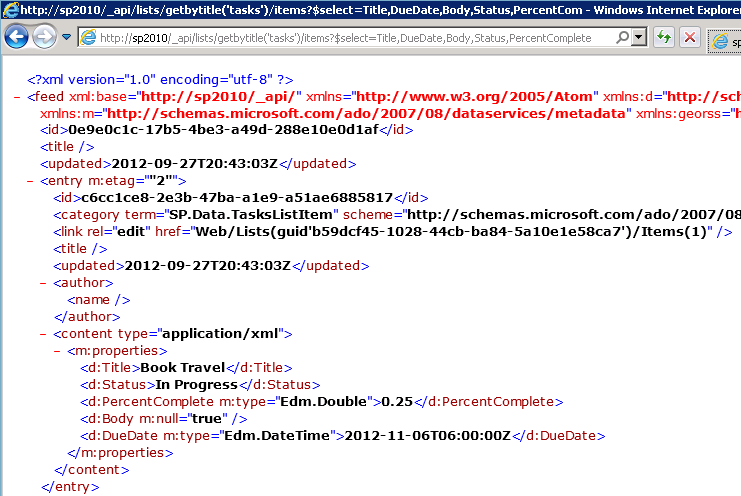Click the entry updated timestamp
Screen dimensions: 741x496
(208, 265)
